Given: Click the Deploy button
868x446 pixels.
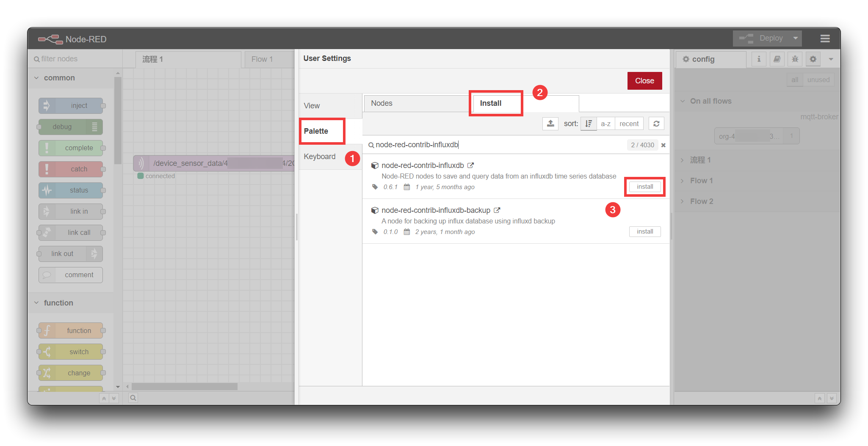Looking at the screenshot, I should coord(761,38).
